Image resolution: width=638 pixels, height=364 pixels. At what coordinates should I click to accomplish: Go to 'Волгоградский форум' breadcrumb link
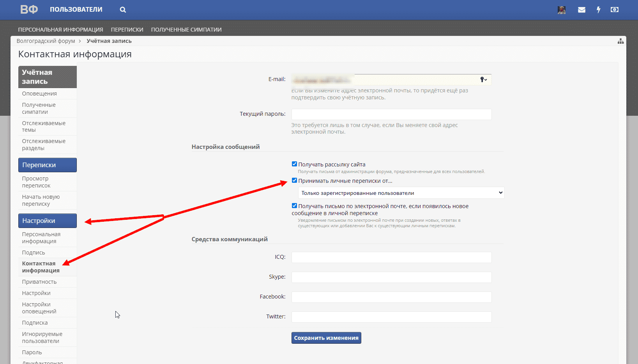click(46, 41)
